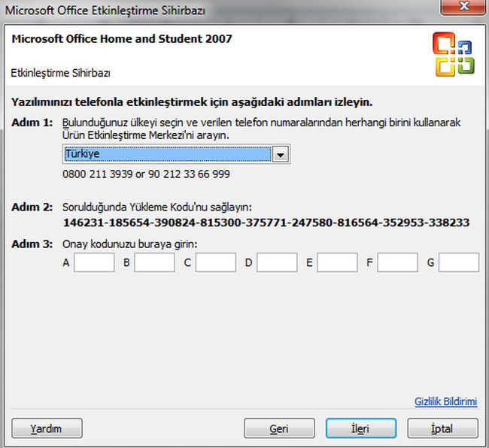Focus confirmation code field D
489x448 pixels.
277,262
